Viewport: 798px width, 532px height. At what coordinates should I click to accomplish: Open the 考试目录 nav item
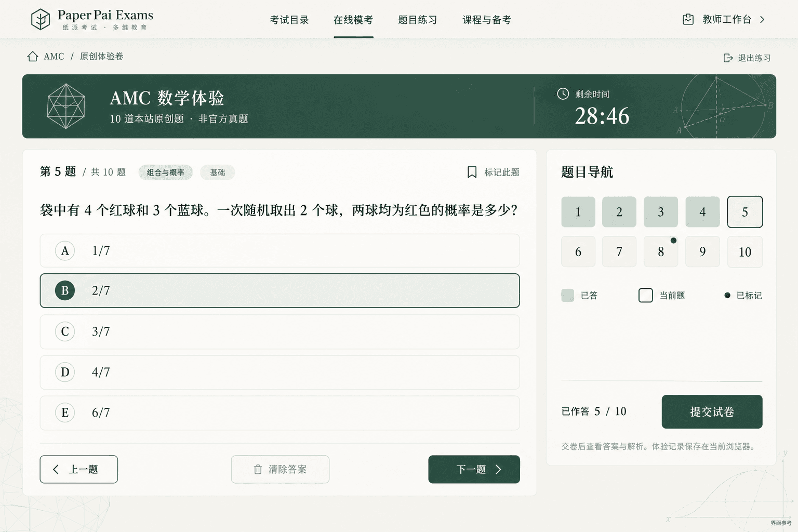pyautogui.click(x=289, y=20)
